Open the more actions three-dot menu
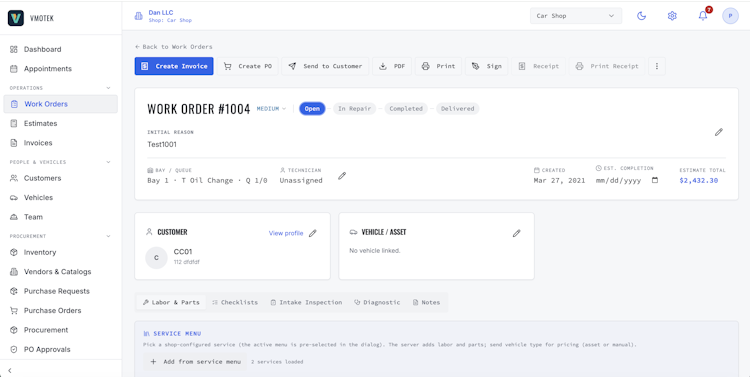The height and width of the screenshot is (377, 750). click(x=657, y=66)
